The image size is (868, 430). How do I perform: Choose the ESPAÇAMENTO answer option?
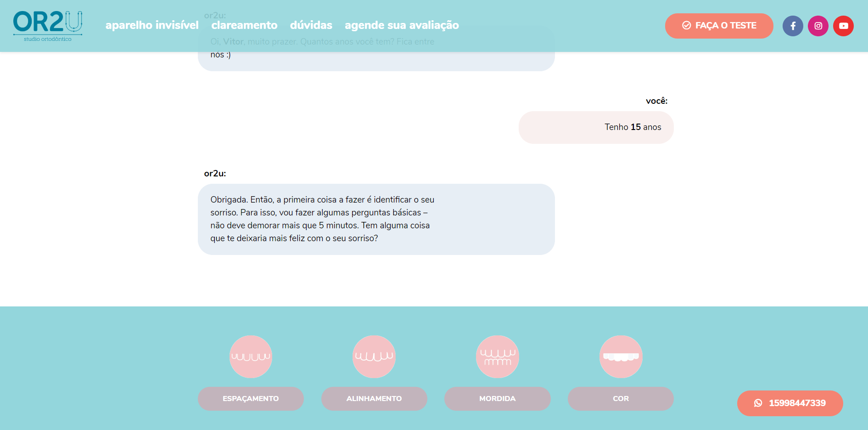(x=251, y=399)
